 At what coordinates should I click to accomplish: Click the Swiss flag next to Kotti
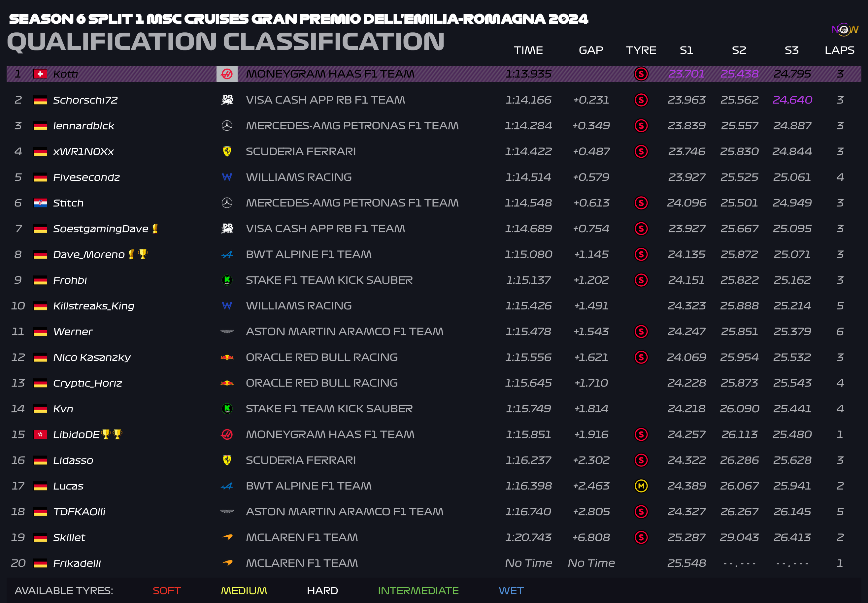click(40, 74)
